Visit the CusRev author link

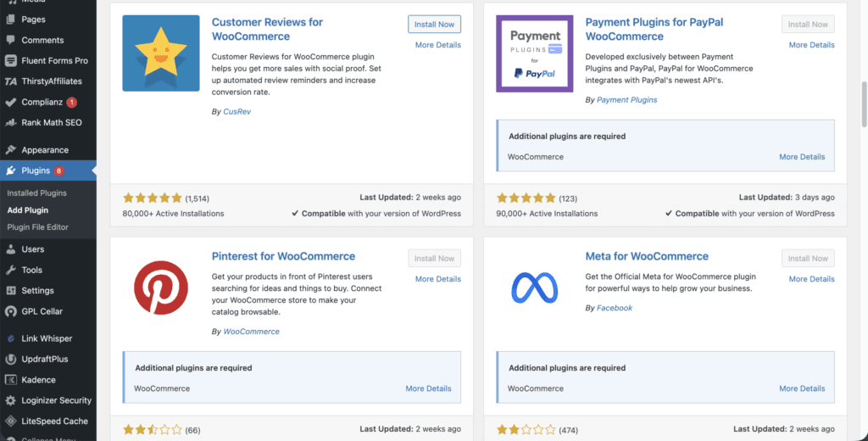[237, 111]
